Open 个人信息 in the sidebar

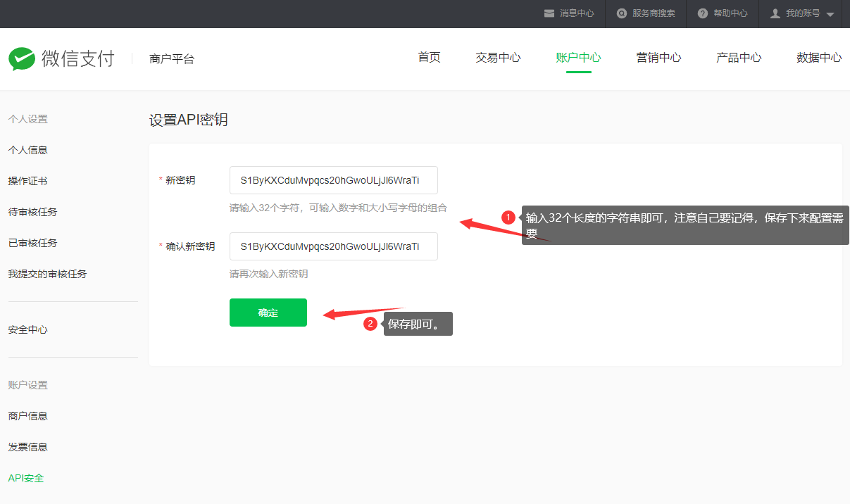pyautogui.click(x=28, y=150)
